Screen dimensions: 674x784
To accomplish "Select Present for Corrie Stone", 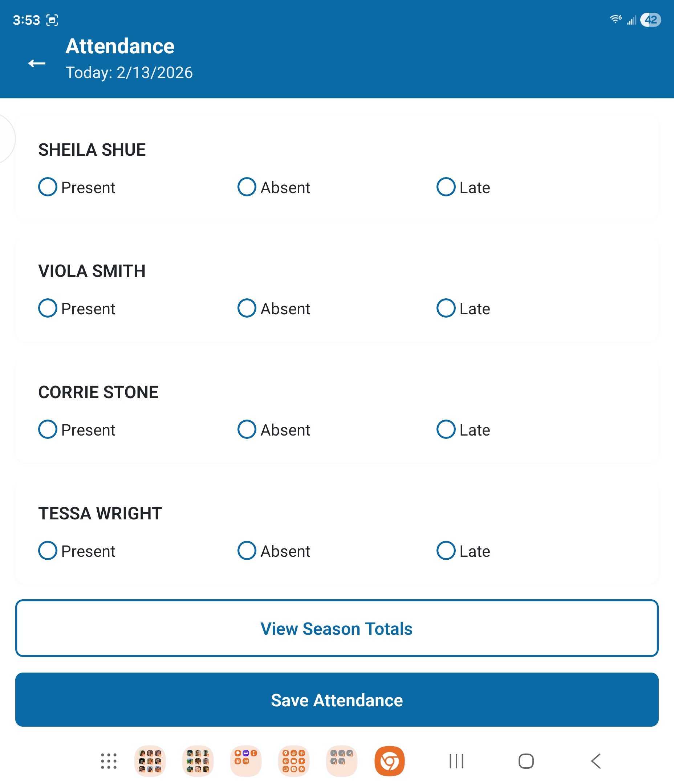I will coord(47,429).
